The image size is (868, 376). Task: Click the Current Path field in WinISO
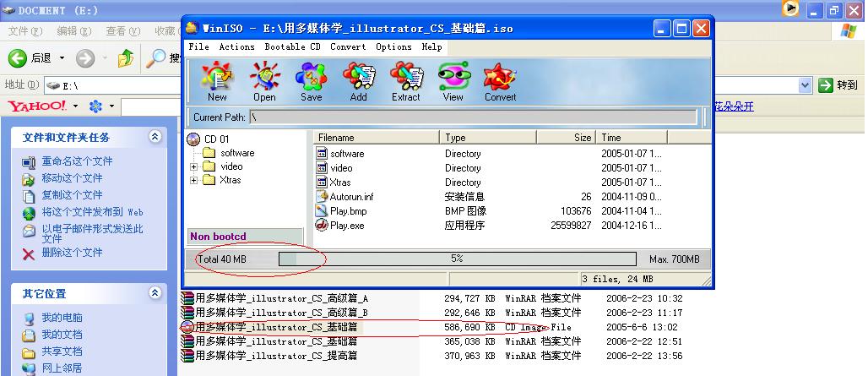point(474,117)
